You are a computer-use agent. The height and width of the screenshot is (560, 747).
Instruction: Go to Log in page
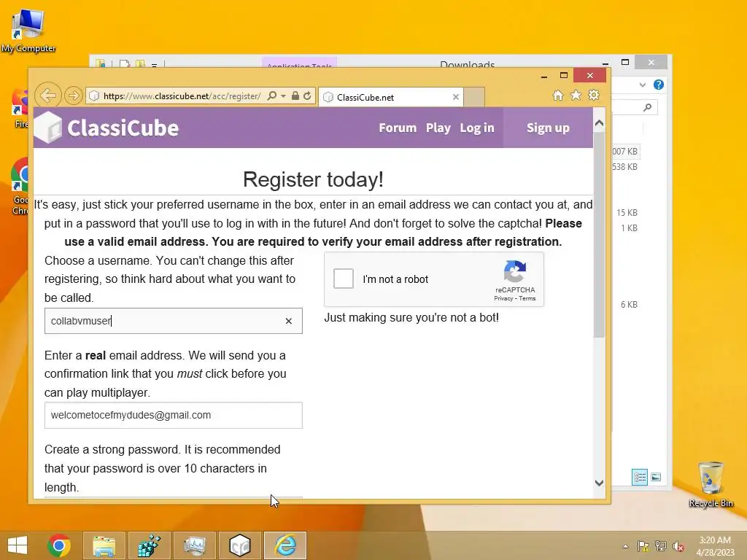[477, 128]
